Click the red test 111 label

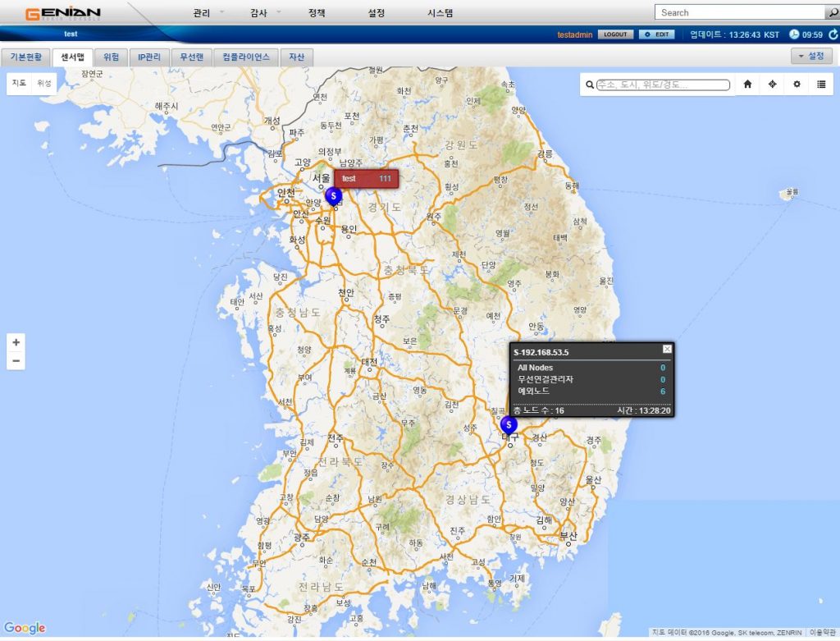367,178
